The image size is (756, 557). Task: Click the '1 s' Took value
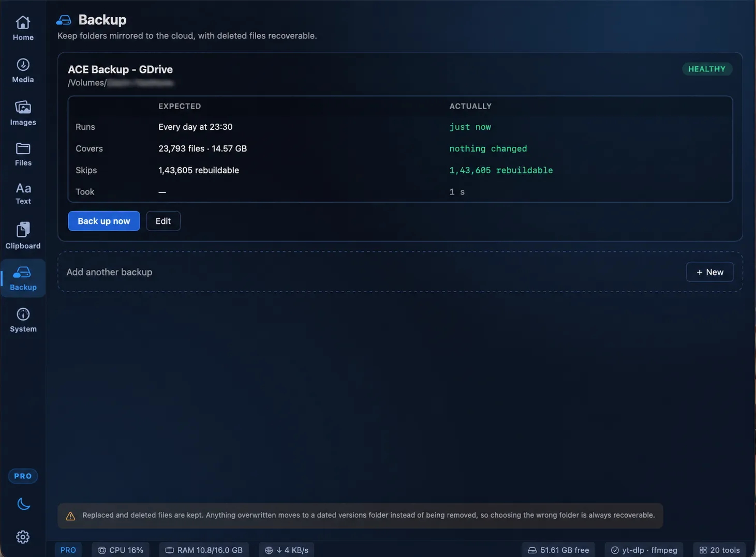[457, 192]
